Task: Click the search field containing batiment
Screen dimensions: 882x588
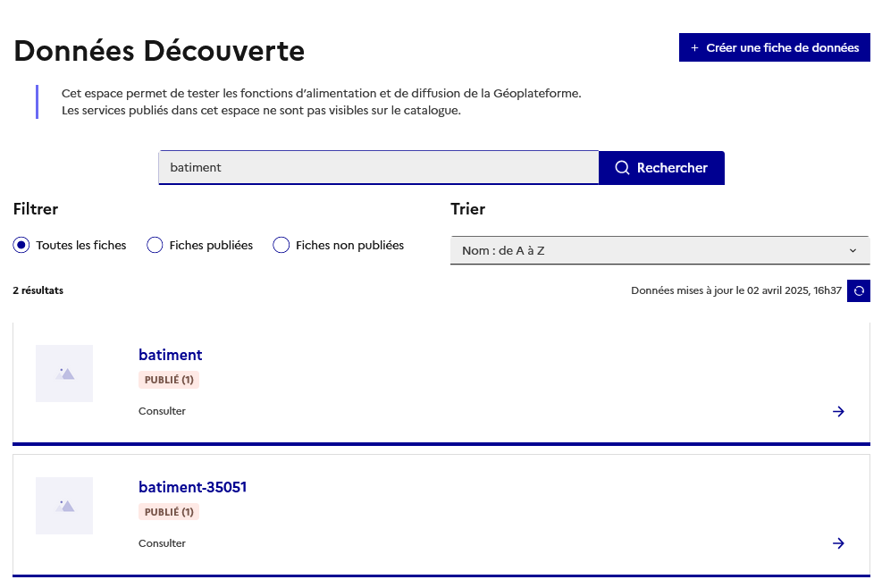Action: [x=378, y=168]
